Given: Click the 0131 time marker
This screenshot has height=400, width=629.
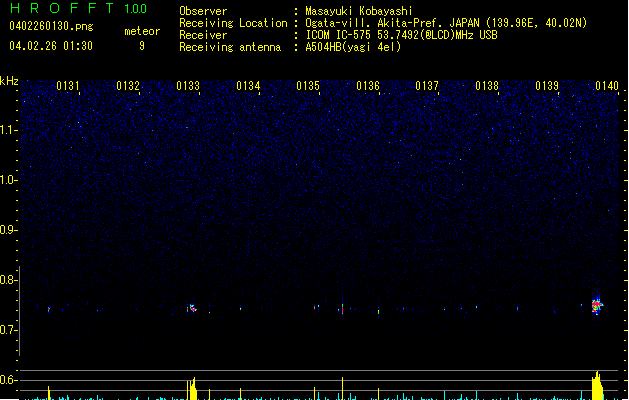Looking at the screenshot, I should [68, 86].
